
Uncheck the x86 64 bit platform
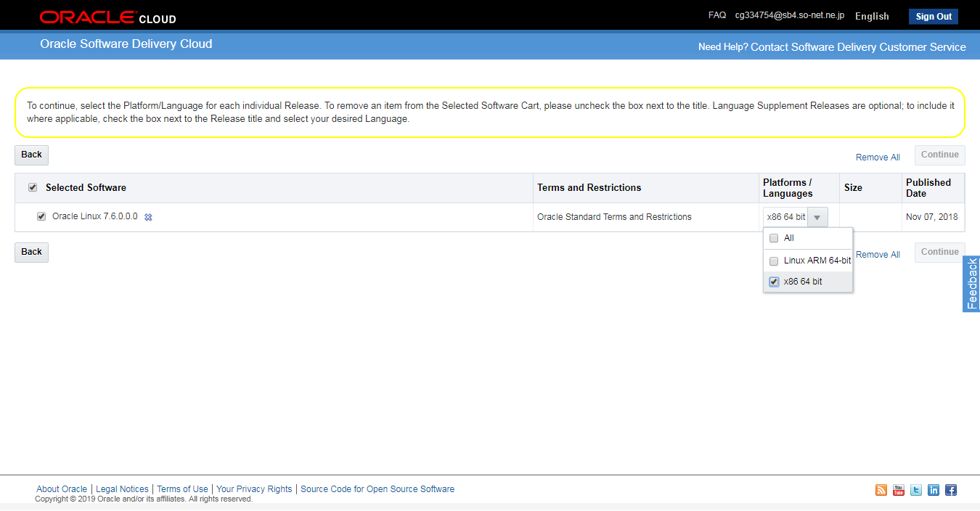774,282
